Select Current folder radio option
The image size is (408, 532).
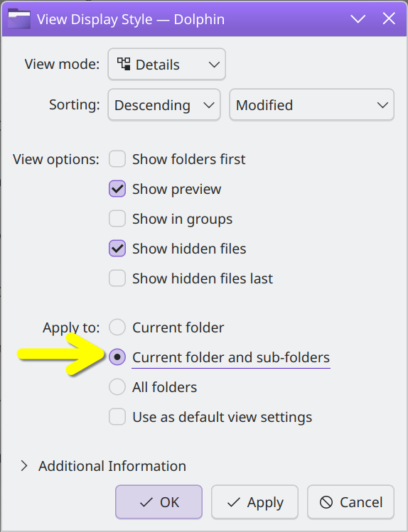[x=117, y=327]
